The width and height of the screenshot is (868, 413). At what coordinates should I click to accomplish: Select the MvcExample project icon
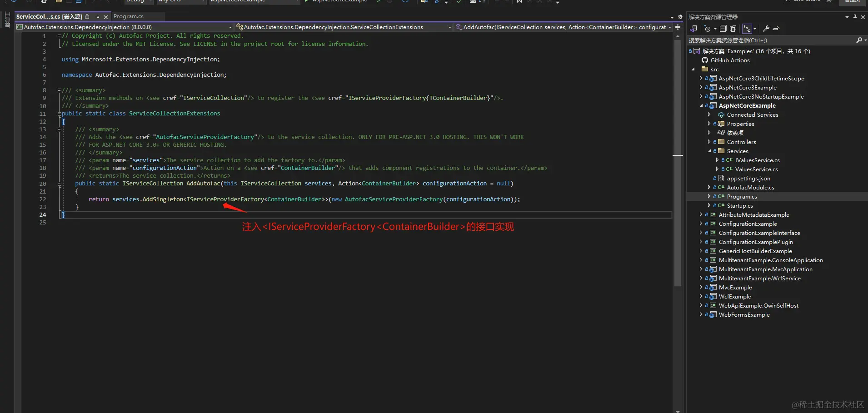(x=713, y=288)
